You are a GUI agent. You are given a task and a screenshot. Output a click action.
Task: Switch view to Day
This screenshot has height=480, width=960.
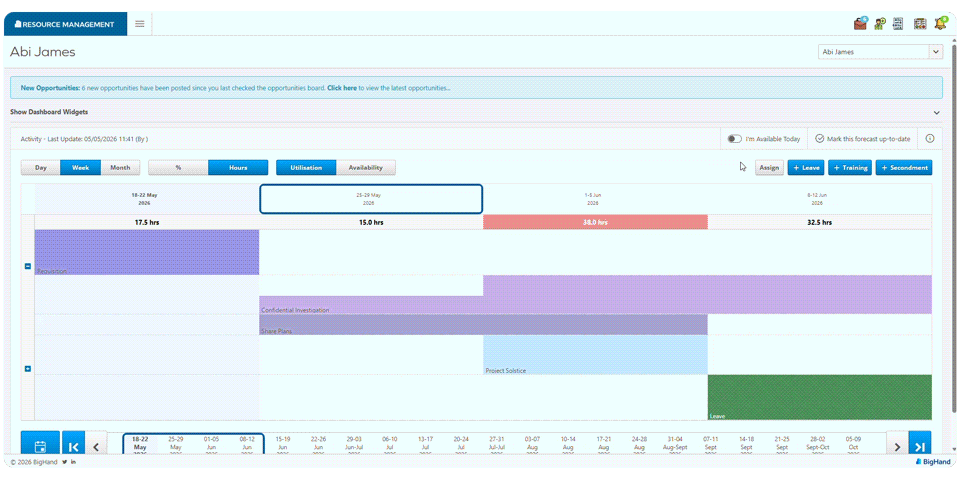[40, 168]
